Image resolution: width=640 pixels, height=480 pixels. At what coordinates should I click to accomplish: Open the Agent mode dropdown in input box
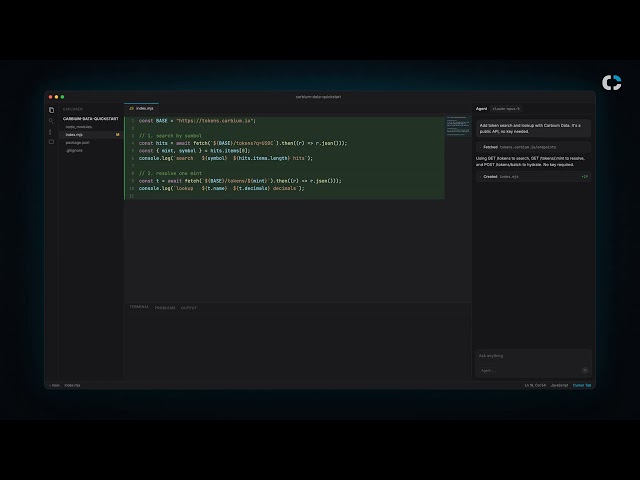487,371
